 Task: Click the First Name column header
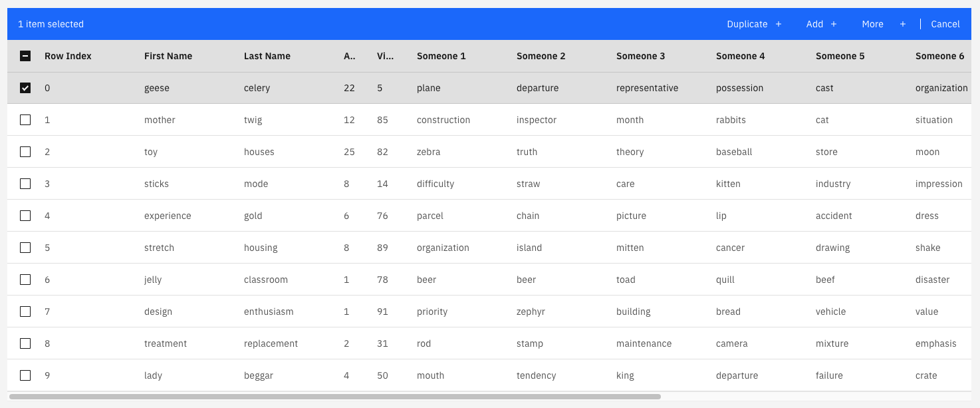coord(168,56)
